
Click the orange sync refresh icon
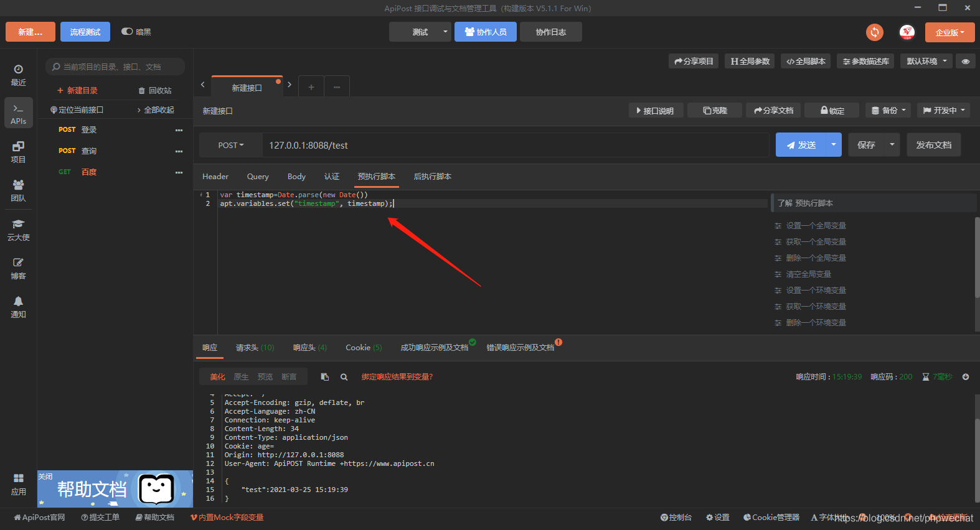click(875, 32)
